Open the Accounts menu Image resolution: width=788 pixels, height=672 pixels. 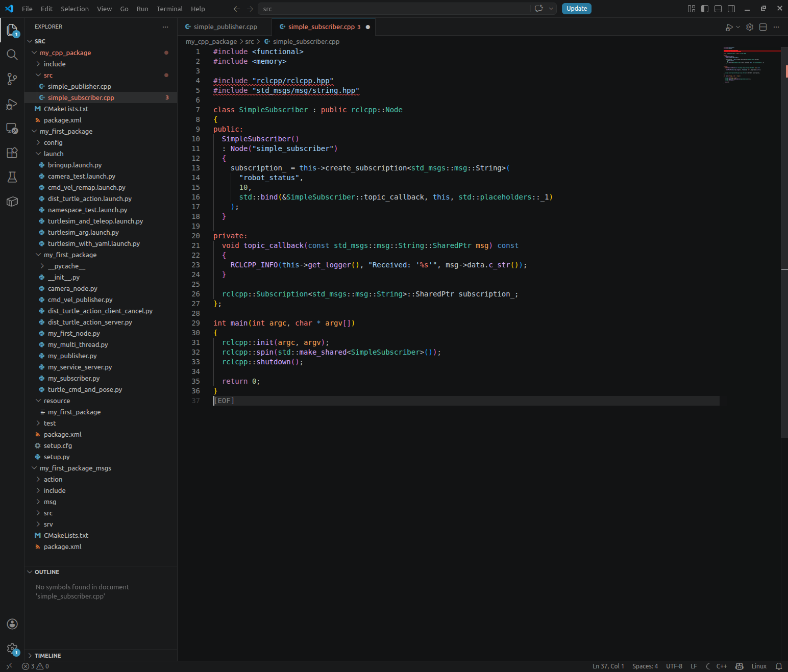pos(12,624)
